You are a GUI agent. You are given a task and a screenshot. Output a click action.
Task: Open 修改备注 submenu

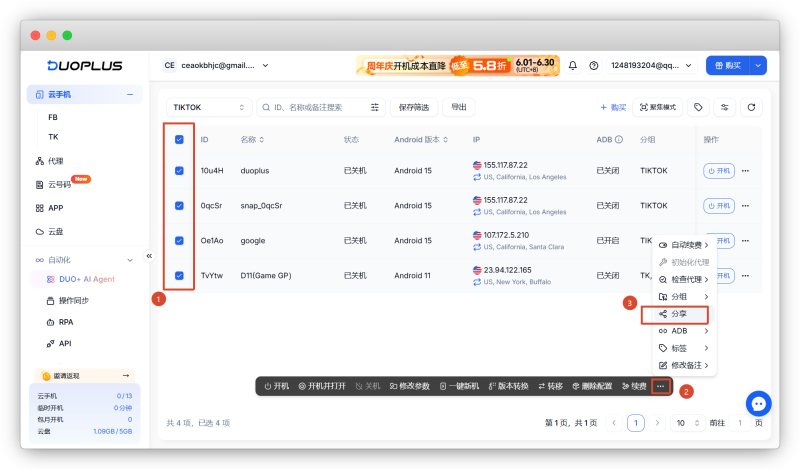pyautogui.click(x=684, y=365)
